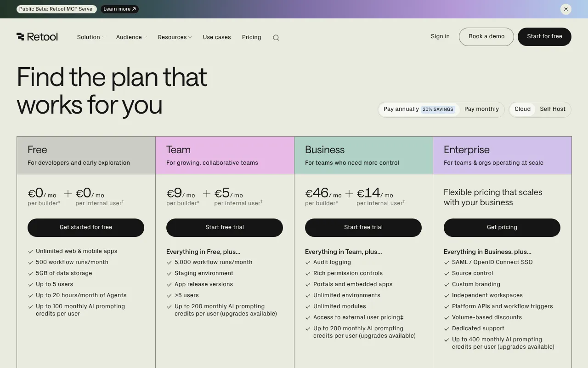Screen dimensions: 588x368
Task: Click 'Up to 20 hours/month of Agents'
Action: (x=81, y=295)
